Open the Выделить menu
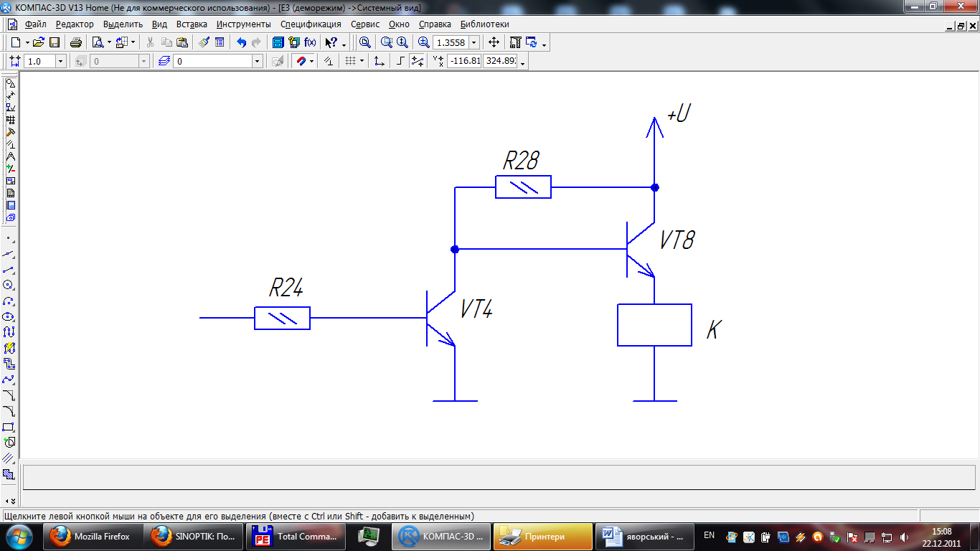 point(123,24)
